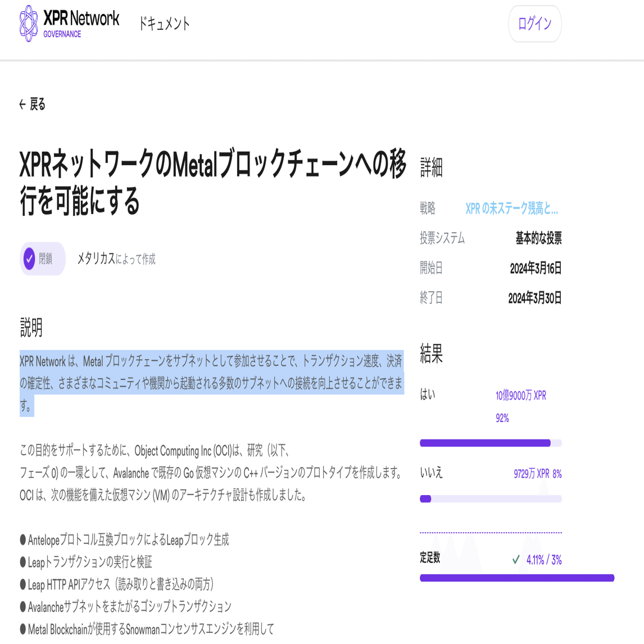Viewport: 644px width, 644px height.
Task: Click the Metal Blockchain Snowman bullet line
Action: pyautogui.click(x=147, y=628)
